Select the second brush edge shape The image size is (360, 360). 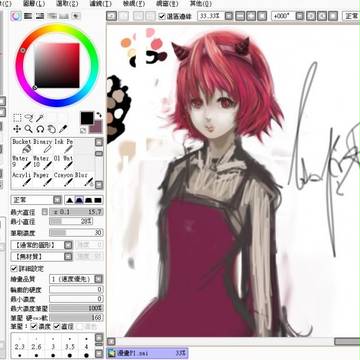(79, 200)
